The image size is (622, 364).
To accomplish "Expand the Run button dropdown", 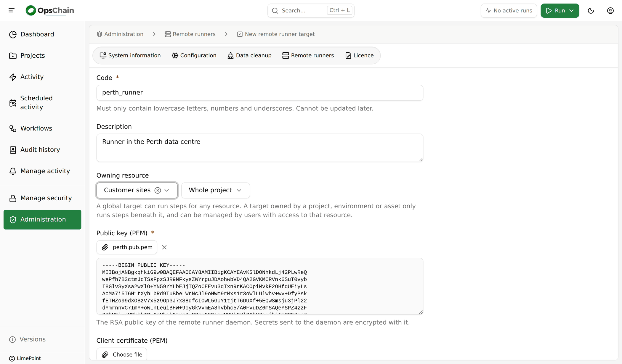I will (571, 11).
